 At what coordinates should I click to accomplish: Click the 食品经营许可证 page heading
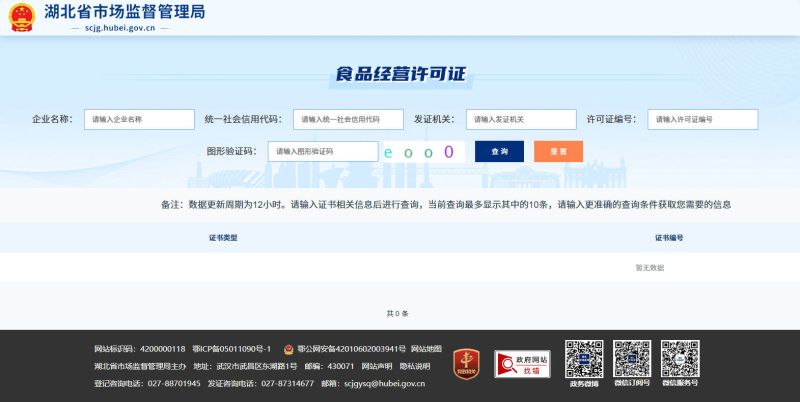(401, 74)
